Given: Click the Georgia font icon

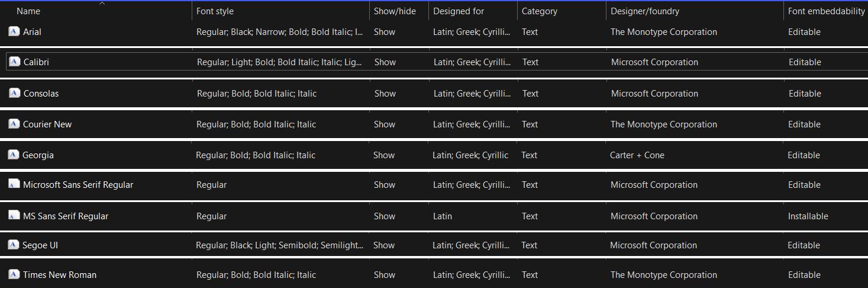Looking at the screenshot, I should [x=14, y=155].
